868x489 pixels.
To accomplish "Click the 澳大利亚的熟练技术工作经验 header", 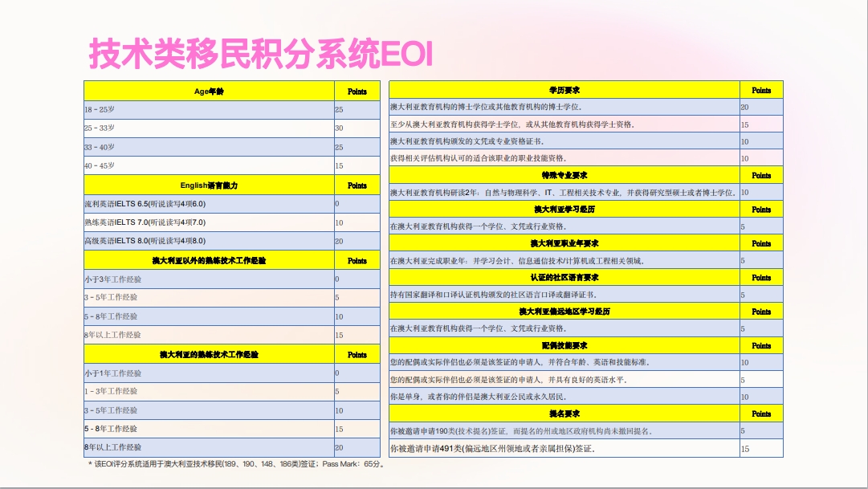I will 209,354.
